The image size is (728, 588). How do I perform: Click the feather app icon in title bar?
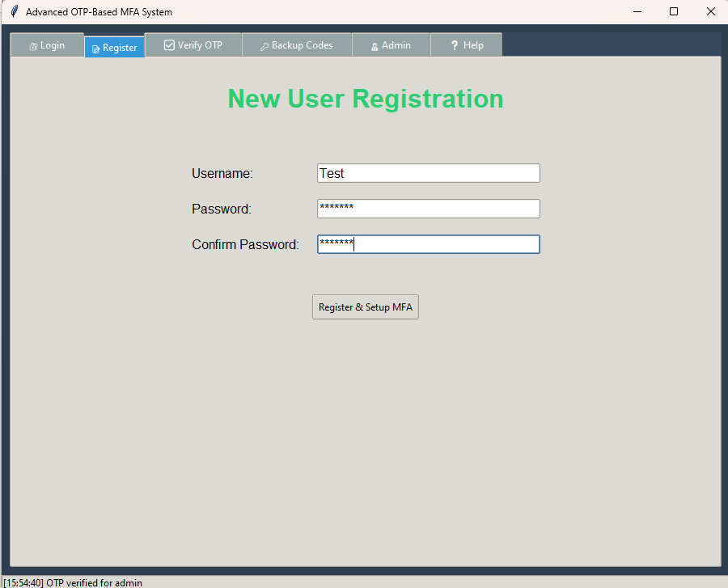point(14,12)
